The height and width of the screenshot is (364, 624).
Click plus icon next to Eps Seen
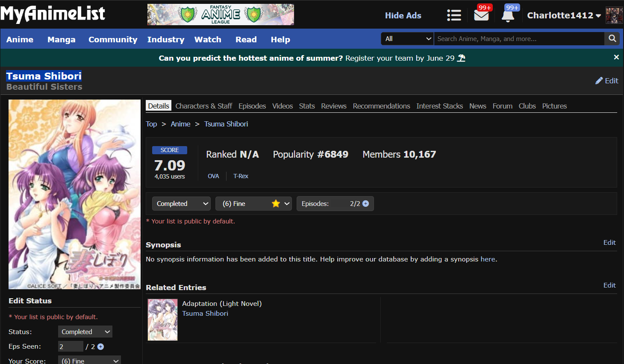pyautogui.click(x=101, y=346)
